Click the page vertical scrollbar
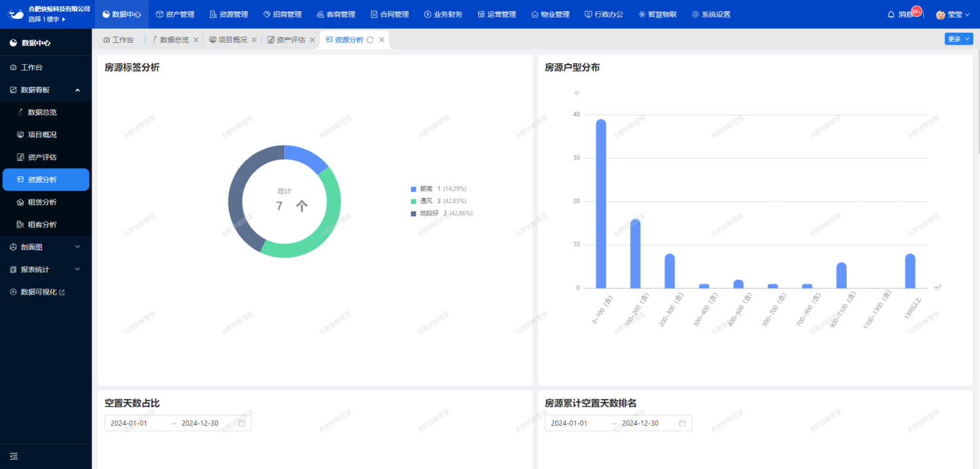Image resolution: width=980 pixels, height=469 pixels. (x=977, y=101)
